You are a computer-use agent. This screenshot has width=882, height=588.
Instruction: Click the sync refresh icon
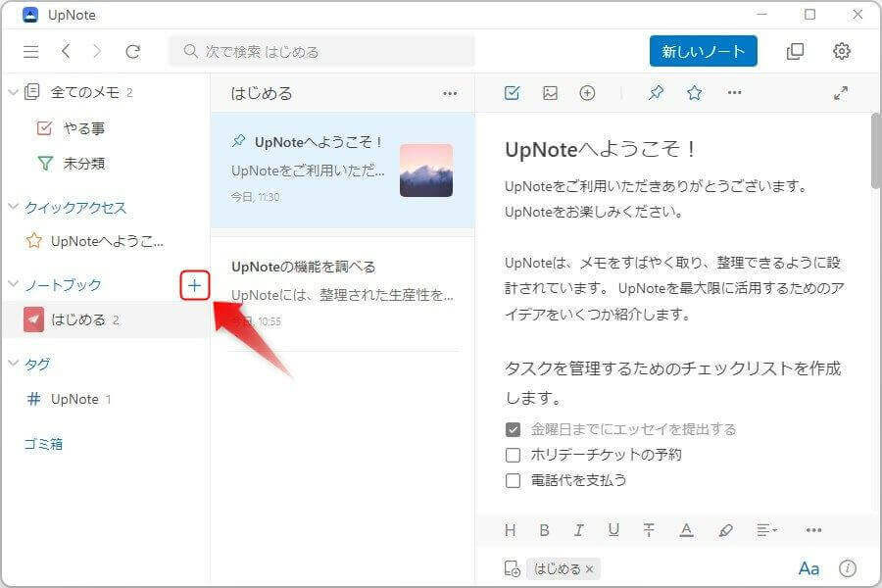132,52
